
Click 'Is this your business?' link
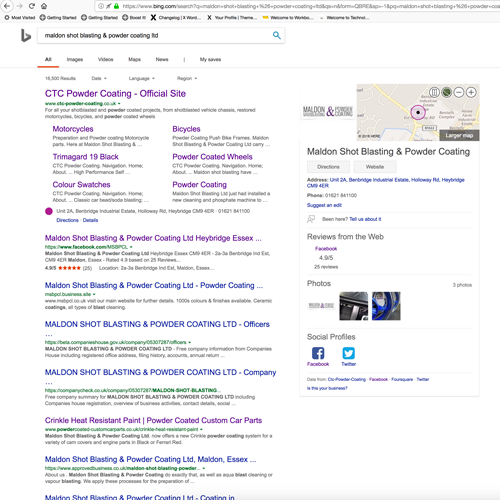coord(327,388)
